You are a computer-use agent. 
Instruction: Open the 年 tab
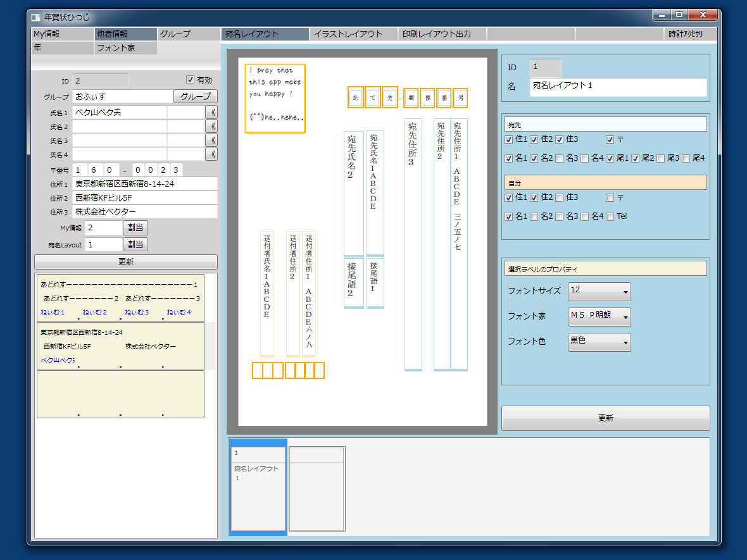click(x=63, y=47)
